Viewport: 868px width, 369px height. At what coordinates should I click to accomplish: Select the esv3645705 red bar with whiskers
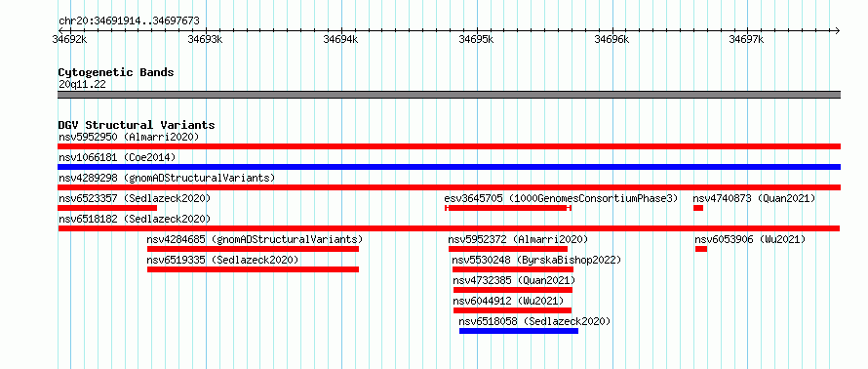507,208
